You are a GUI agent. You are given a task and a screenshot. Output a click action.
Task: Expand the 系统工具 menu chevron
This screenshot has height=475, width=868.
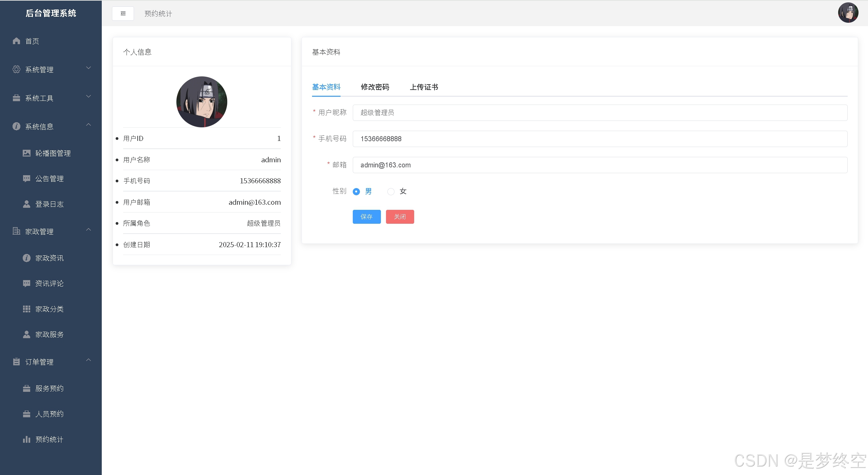point(89,96)
